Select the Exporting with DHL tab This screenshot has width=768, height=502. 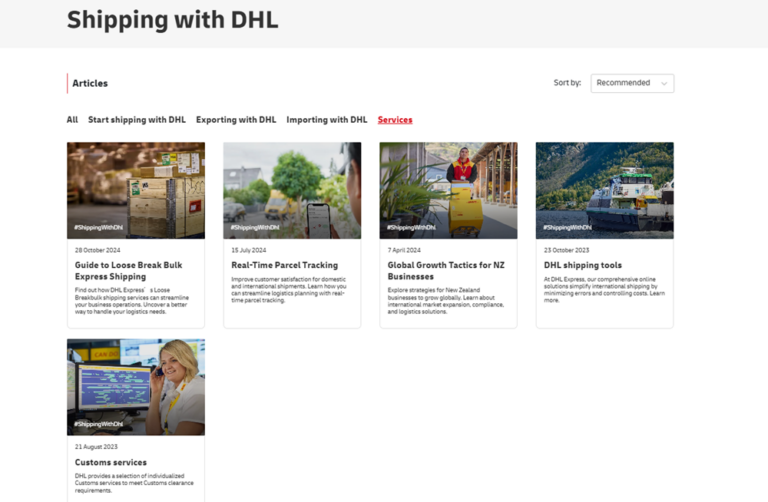[236, 120]
